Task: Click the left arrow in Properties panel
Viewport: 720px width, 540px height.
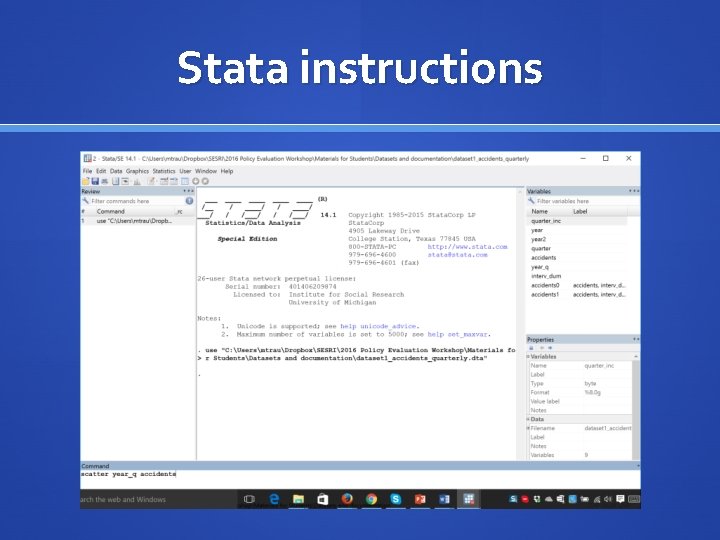Action: pos(542,348)
